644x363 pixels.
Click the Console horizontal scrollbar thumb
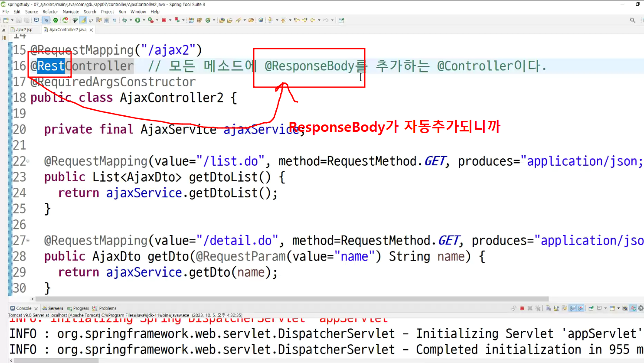pyautogui.click(x=56, y=360)
